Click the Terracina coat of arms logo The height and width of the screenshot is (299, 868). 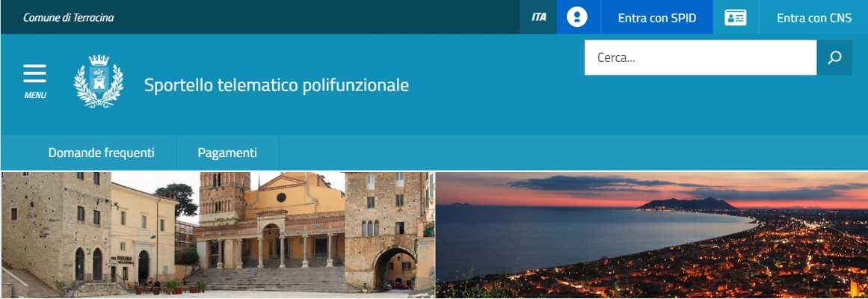point(99,81)
